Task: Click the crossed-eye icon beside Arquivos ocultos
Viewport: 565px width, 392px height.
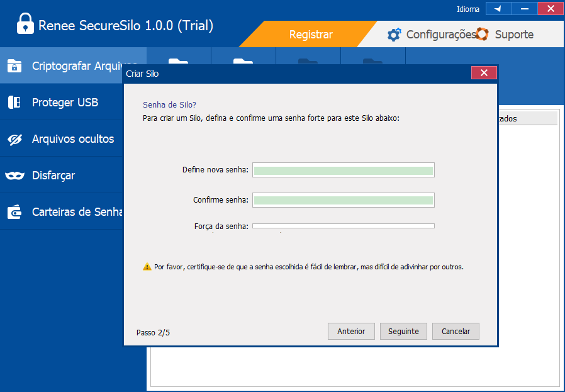Action: 14,140
